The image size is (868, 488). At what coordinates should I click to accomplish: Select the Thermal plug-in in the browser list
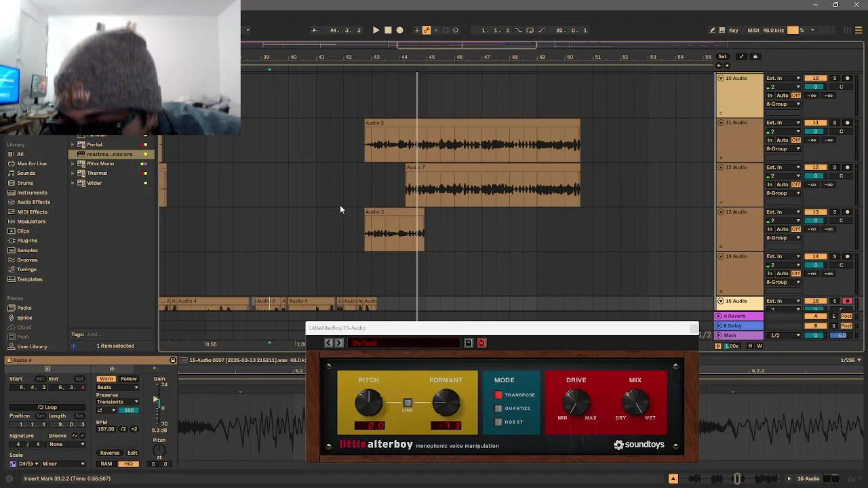click(97, 174)
